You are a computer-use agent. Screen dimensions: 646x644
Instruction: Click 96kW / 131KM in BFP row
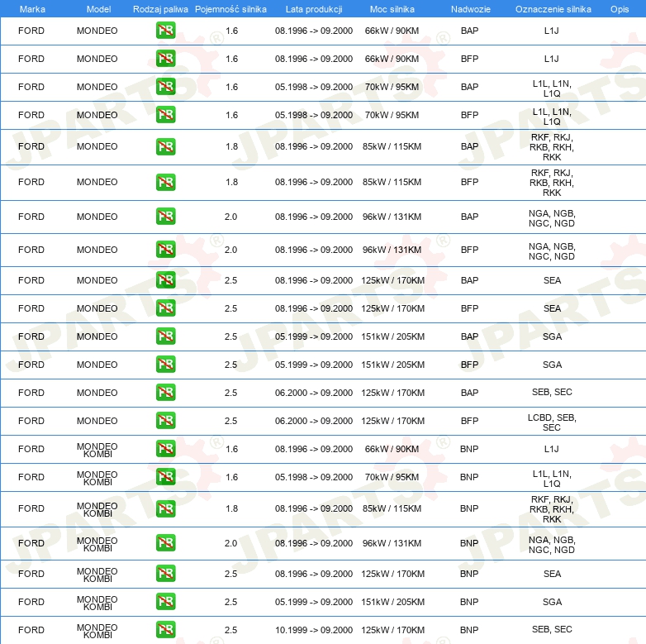click(x=392, y=250)
